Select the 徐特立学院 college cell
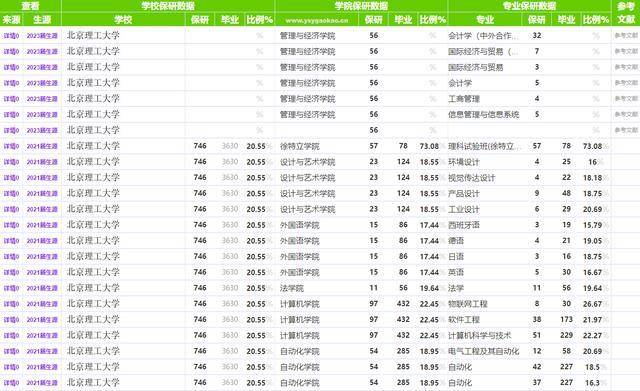Image resolution: width=640 pixels, height=391 pixels. 300,146
